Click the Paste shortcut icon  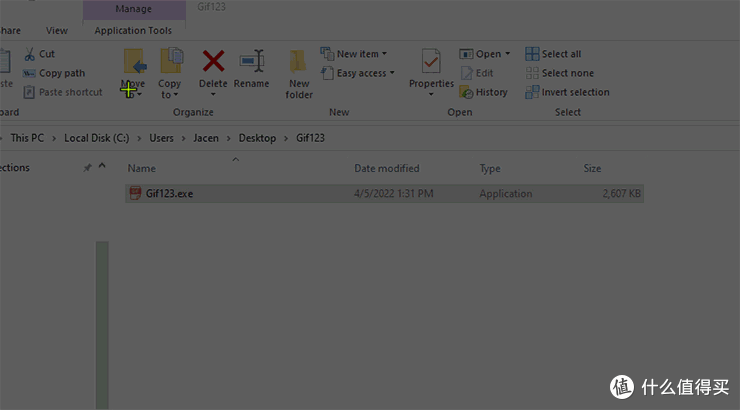click(x=29, y=92)
